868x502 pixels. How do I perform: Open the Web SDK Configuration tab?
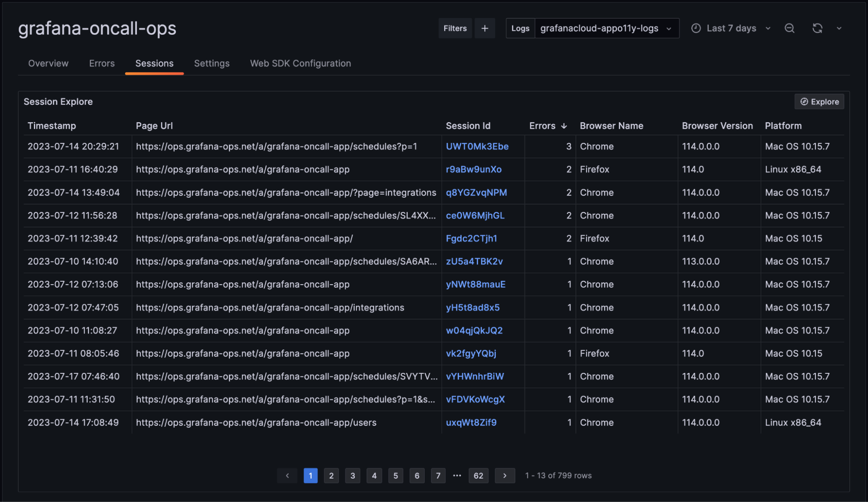[x=300, y=63]
